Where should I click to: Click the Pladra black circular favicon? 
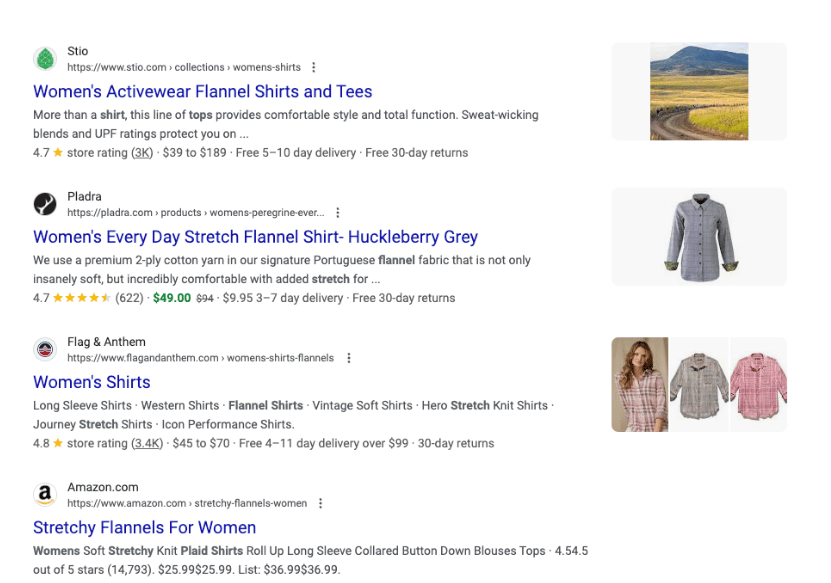(45, 204)
